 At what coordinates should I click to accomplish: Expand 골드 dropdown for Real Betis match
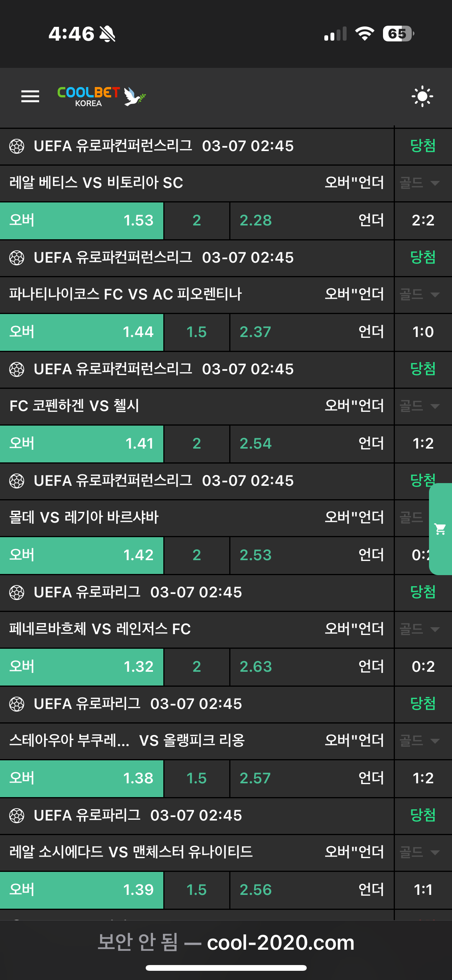click(x=419, y=183)
